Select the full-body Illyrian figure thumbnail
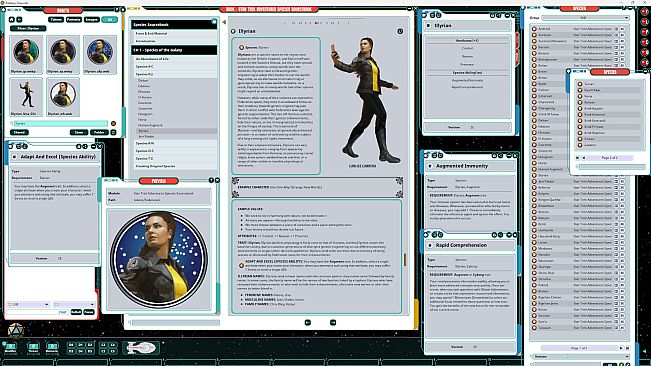This screenshot has height=366, width=651. pyautogui.click(x=26, y=96)
